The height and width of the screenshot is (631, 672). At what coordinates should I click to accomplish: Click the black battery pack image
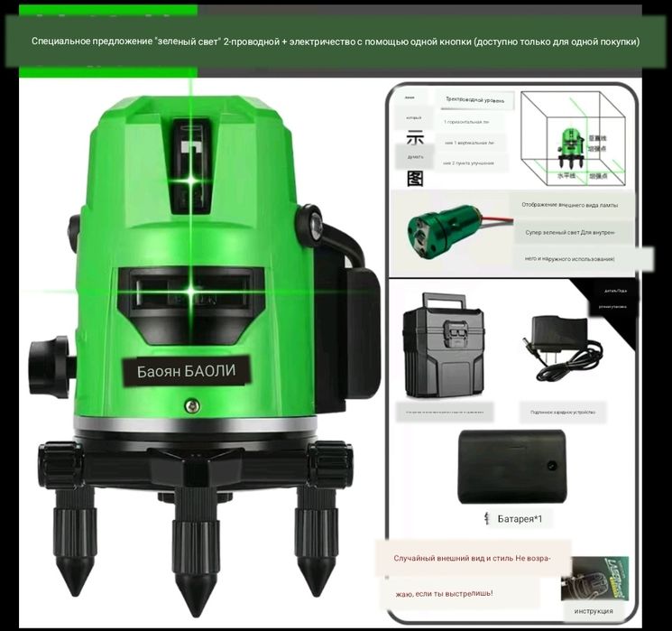coord(511,467)
